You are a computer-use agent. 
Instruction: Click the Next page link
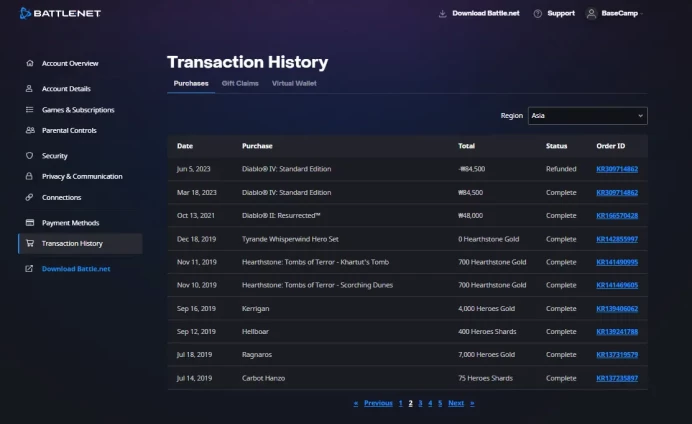click(x=456, y=403)
